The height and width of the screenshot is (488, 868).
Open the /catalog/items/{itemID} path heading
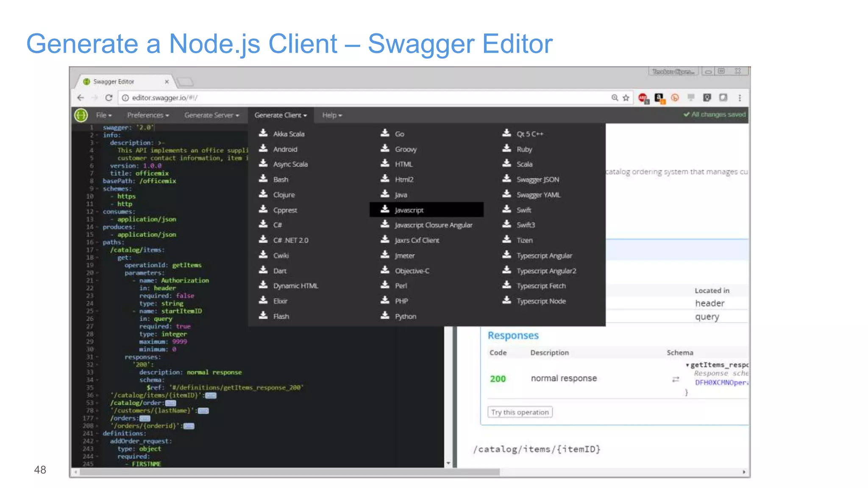tap(537, 449)
